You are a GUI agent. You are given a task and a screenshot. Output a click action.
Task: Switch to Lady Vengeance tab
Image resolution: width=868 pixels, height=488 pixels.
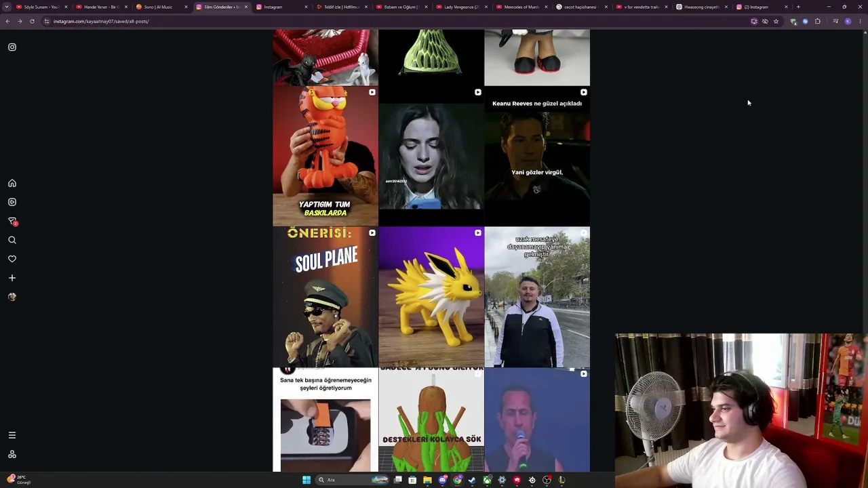[462, 7]
